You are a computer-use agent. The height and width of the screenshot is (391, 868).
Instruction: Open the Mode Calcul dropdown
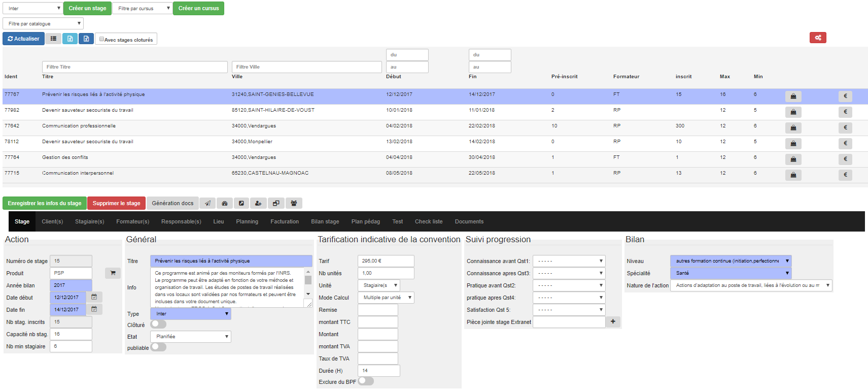click(386, 298)
